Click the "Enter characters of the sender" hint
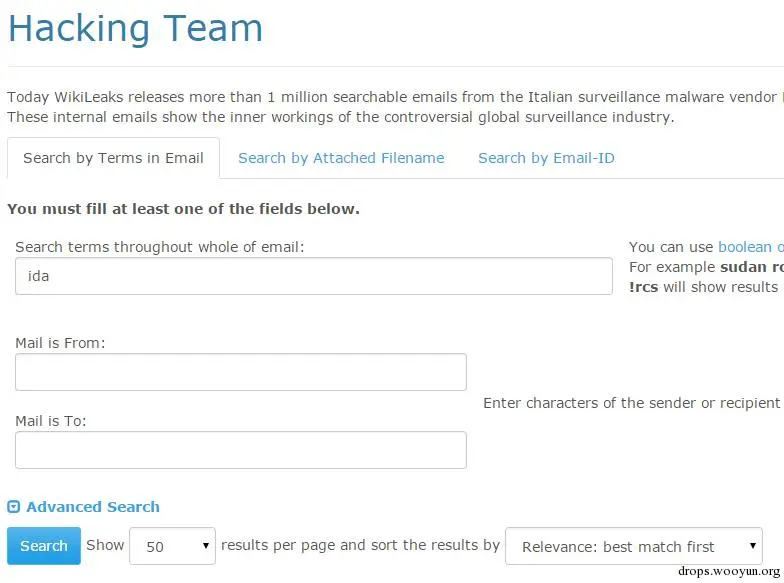Image resolution: width=784 pixels, height=583 pixels. [632, 403]
